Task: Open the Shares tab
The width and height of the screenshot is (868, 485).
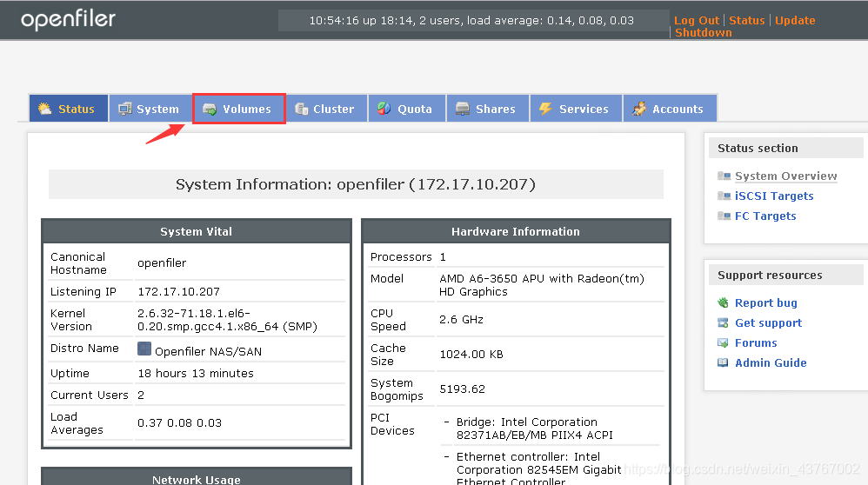Action: [x=488, y=109]
